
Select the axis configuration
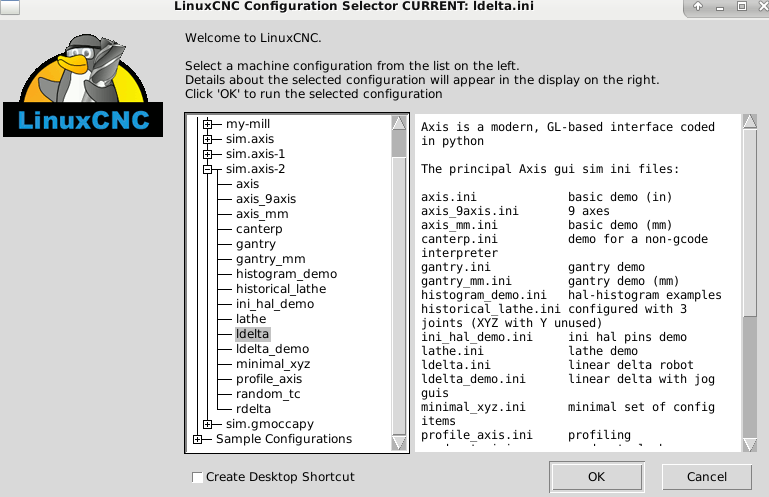point(247,184)
